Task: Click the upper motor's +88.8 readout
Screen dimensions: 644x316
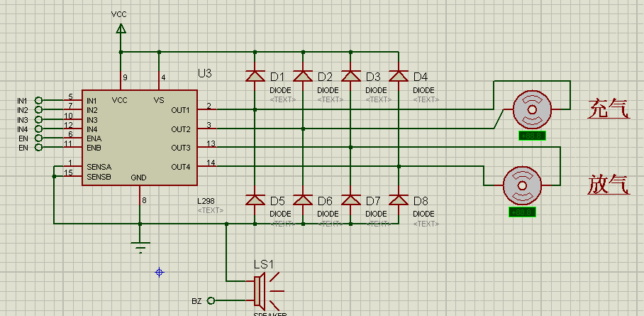Action: tap(532, 136)
